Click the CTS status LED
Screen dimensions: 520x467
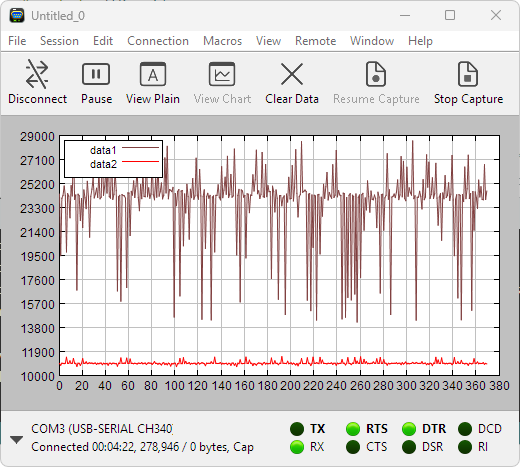click(x=353, y=447)
